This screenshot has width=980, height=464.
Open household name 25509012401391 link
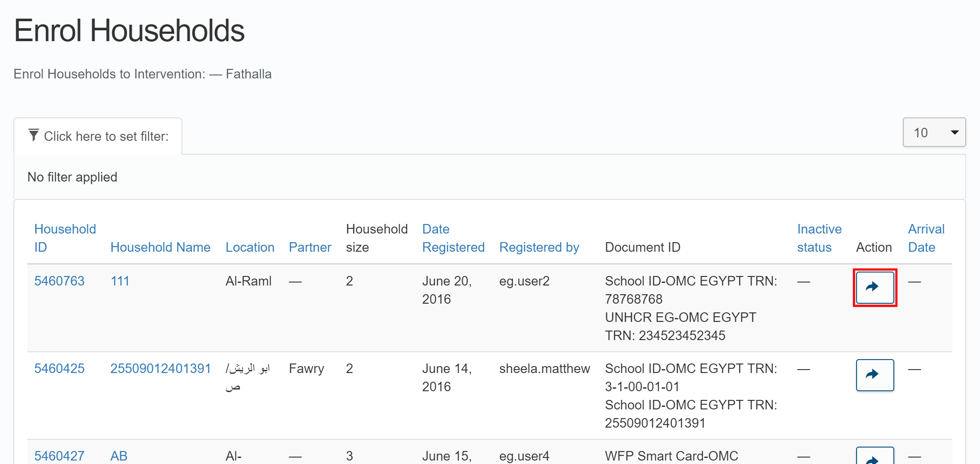(x=160, y=369)
